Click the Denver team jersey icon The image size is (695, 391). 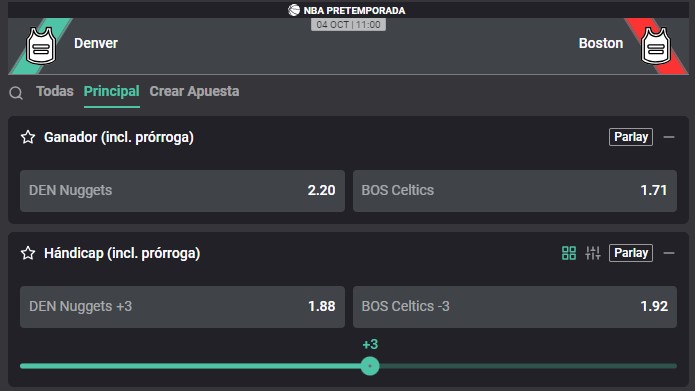[41, 46]
